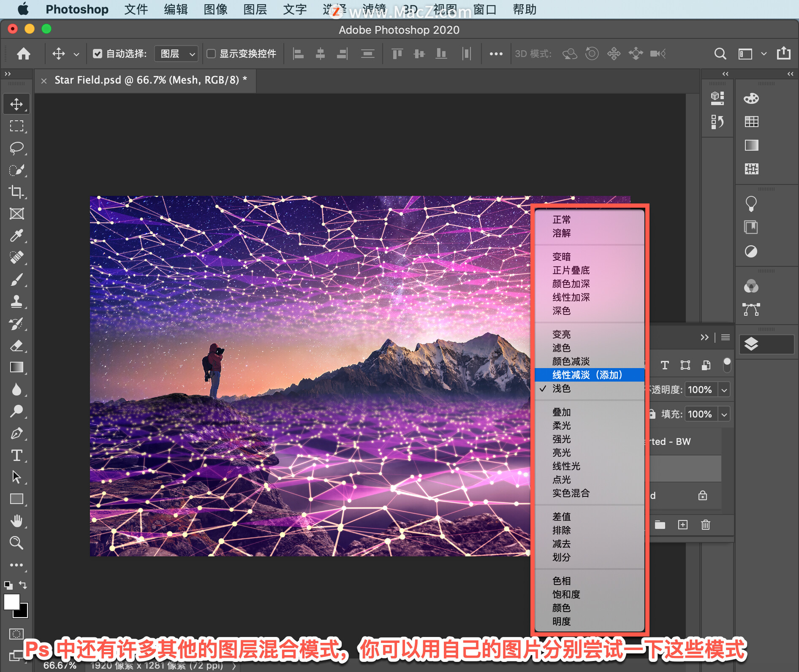Open the 图像 menu in menu bar
This screenshot has height=672, width=799.
pos(215,9)
